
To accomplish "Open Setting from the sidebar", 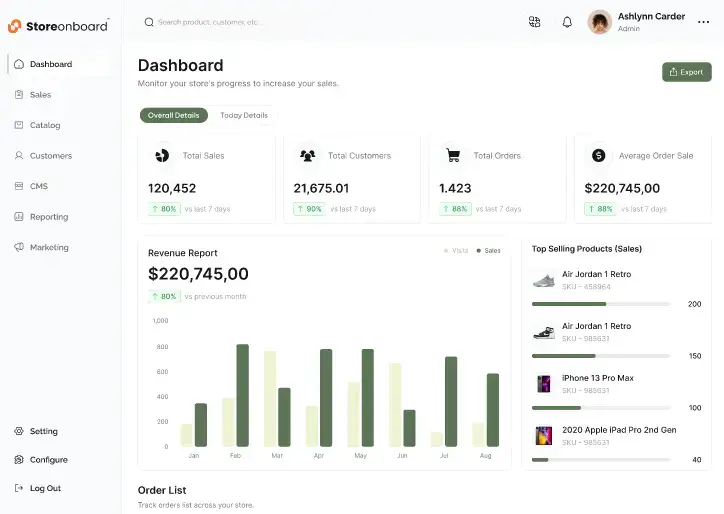I will [43, 432].
